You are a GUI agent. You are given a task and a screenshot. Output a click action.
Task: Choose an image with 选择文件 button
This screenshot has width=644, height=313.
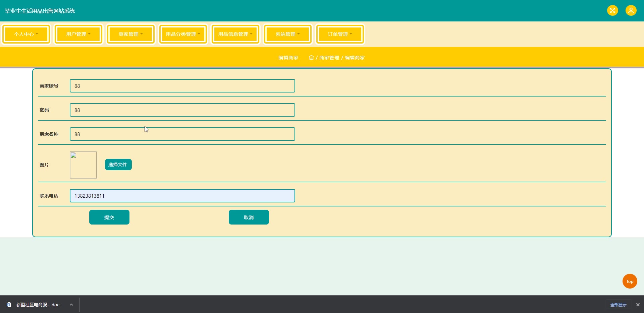[x=118, y=165]
